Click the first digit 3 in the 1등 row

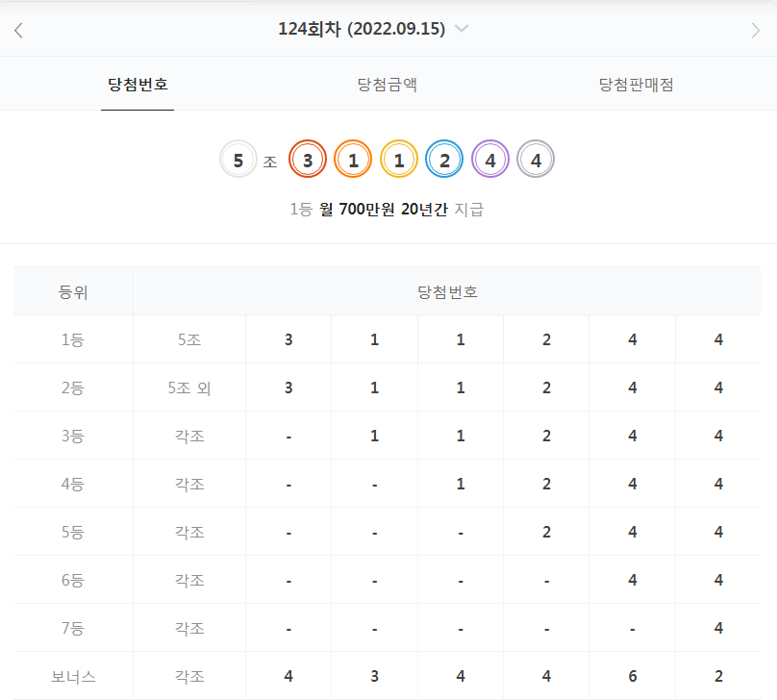(288, 339)
